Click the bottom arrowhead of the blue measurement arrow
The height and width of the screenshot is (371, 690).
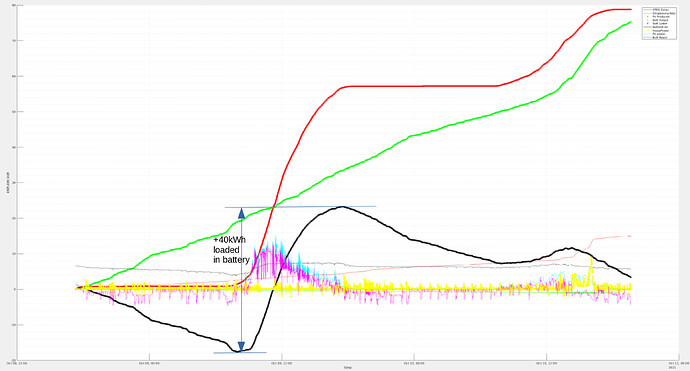pos(241,346)
